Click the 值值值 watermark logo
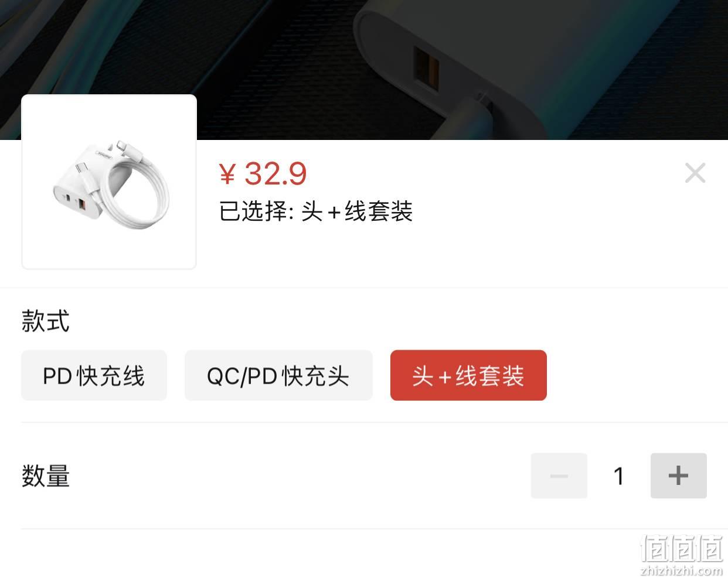The image size is (728, 581). (682, 548)
